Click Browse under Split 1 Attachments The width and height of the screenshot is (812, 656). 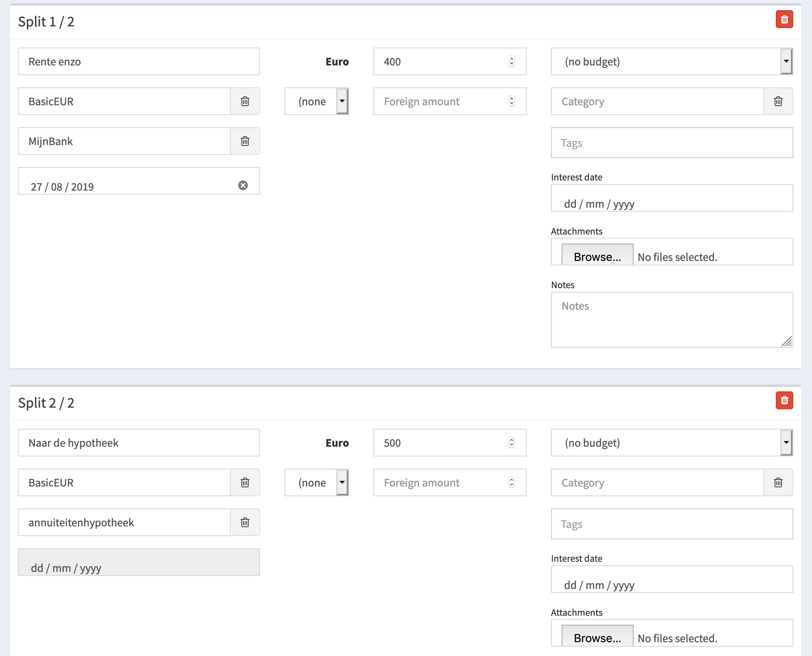point(597,256)
